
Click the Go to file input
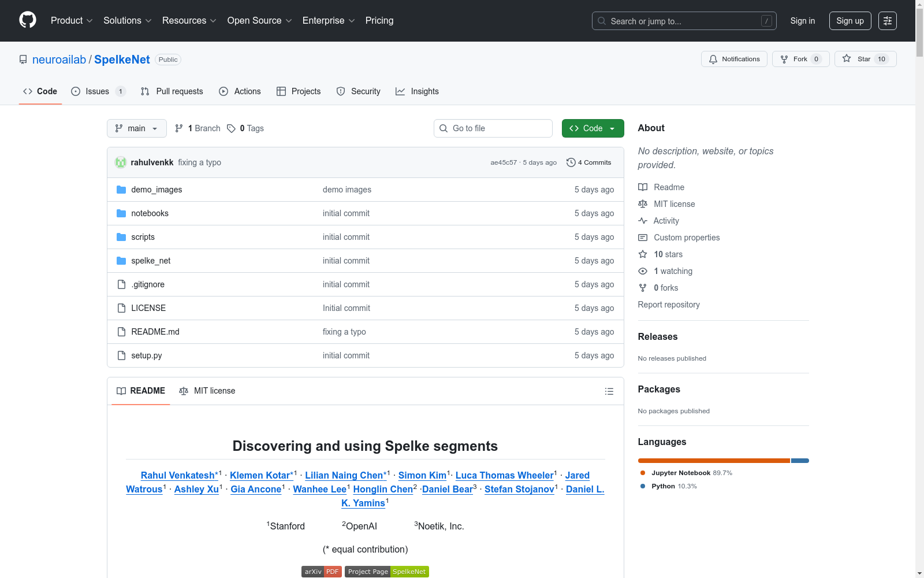493,128
